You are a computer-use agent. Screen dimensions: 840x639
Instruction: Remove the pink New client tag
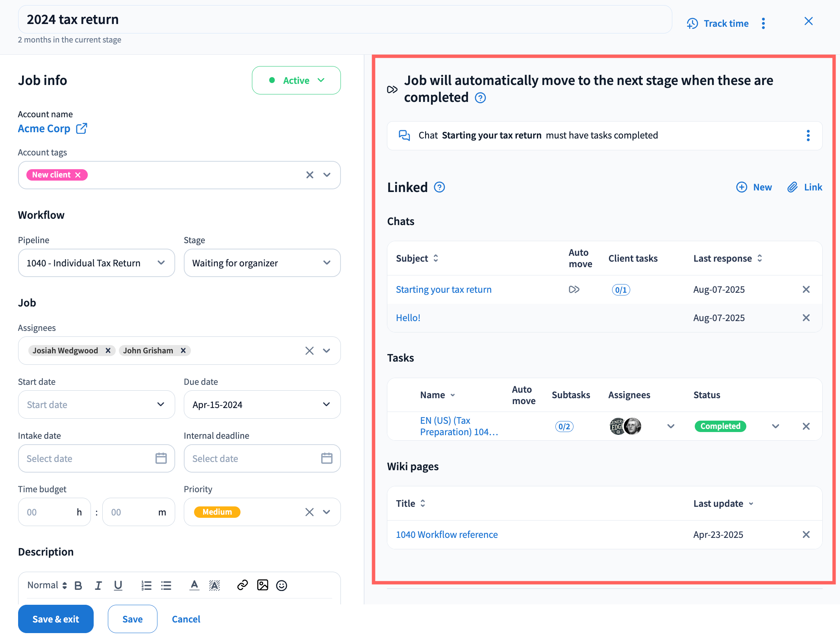tap(78, 175)
